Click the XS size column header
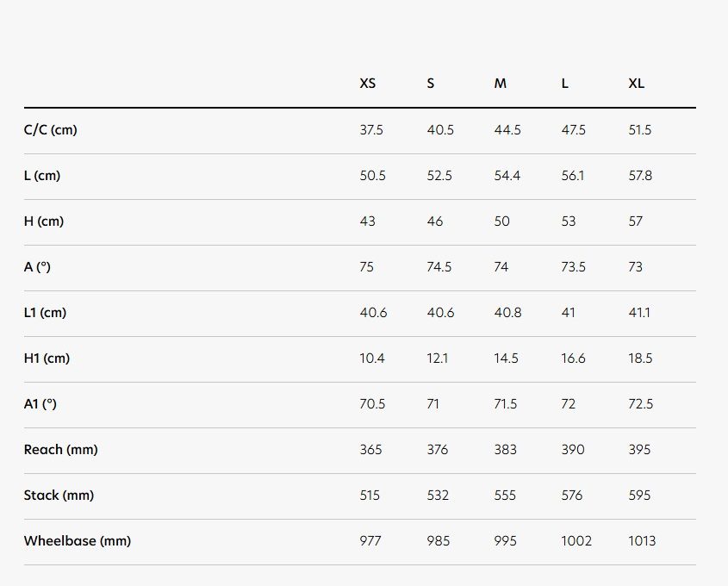The width and height of the screenshot is (728, 586). 368,84
